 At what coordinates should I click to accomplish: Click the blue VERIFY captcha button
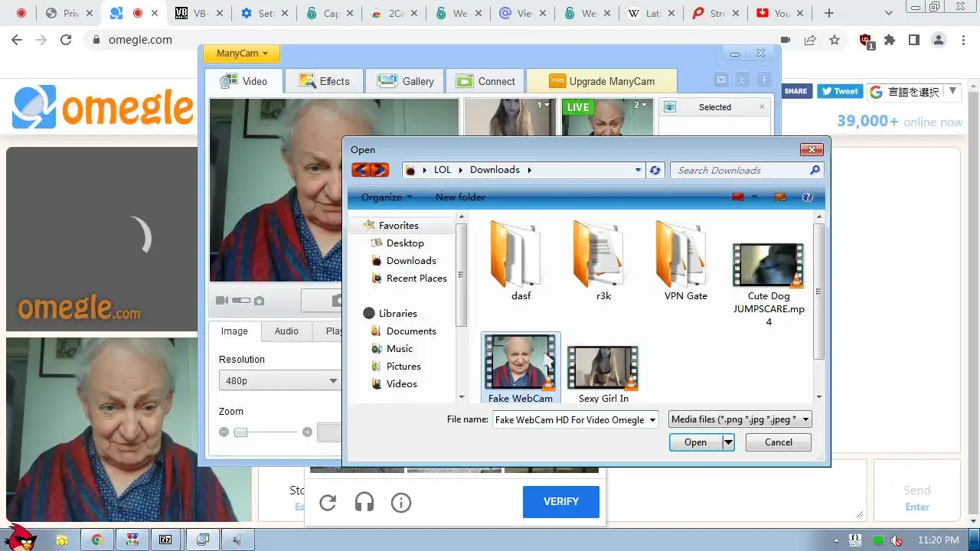point(560,501)
